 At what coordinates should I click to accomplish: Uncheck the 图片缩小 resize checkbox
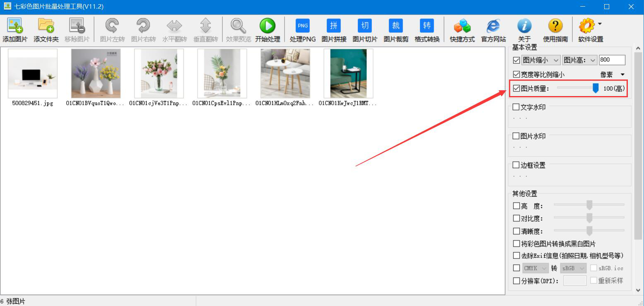516,60
